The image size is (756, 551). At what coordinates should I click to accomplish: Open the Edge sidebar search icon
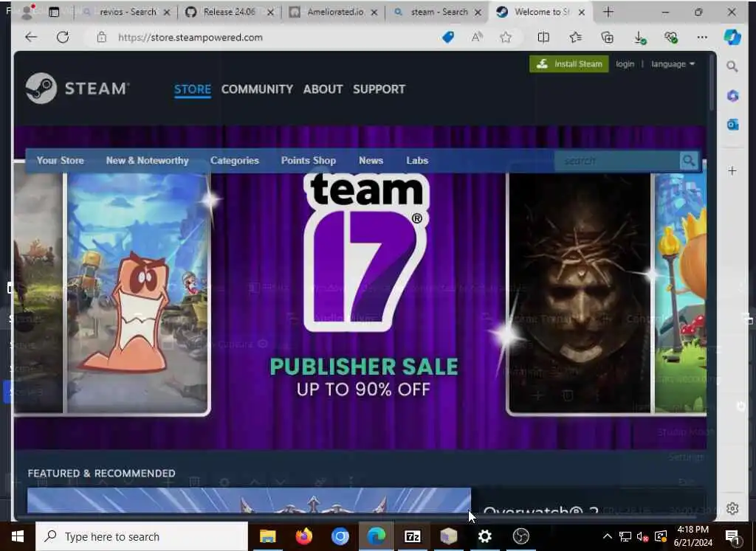pos(732,66)
